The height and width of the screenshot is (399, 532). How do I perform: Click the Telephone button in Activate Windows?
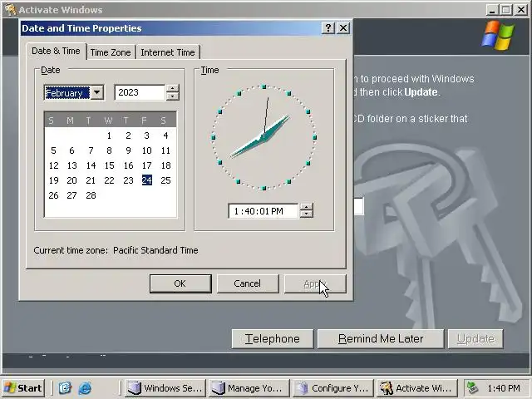273,338
